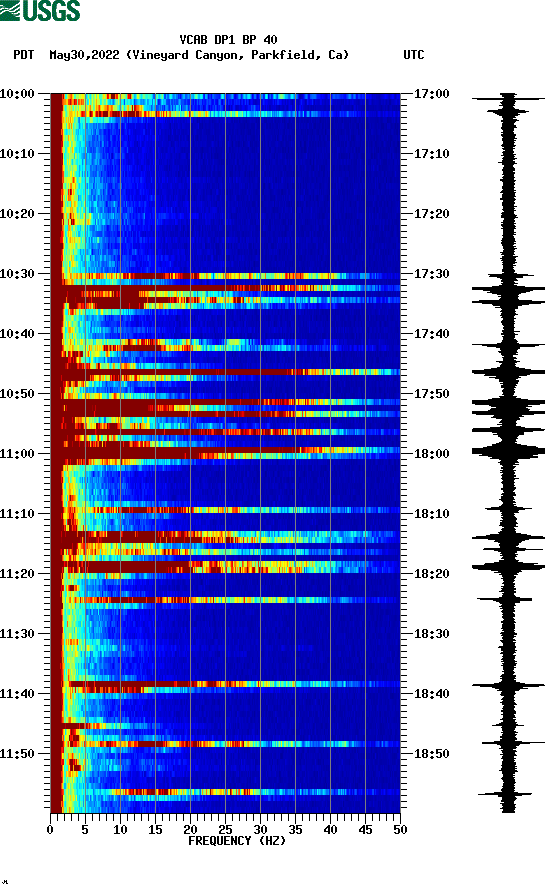Viewport: 552px width, 893px height.
Task: Click the 17:40 UTC time label
Action: [x=431, y=334]
